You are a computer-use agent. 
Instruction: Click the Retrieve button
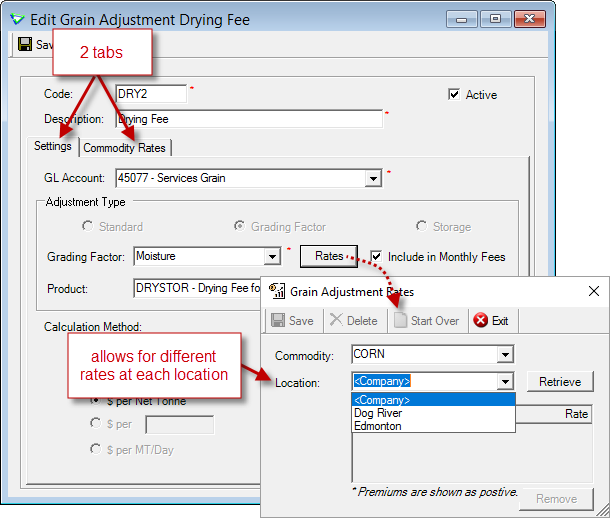[560, 382]
